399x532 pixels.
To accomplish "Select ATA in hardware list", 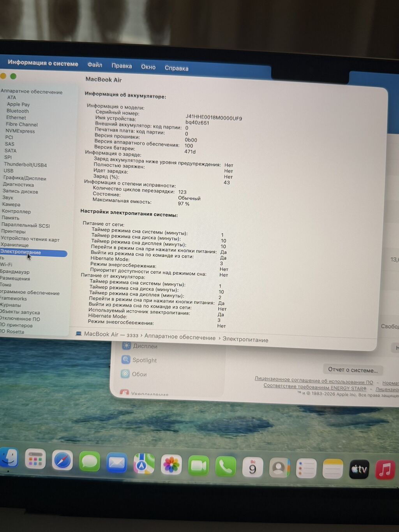I will tap(12, 98).
